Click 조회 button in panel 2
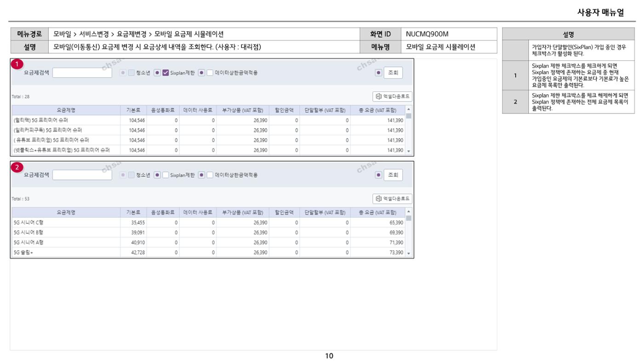This screenshot has height=362, width=644. [x=393, y=175]
